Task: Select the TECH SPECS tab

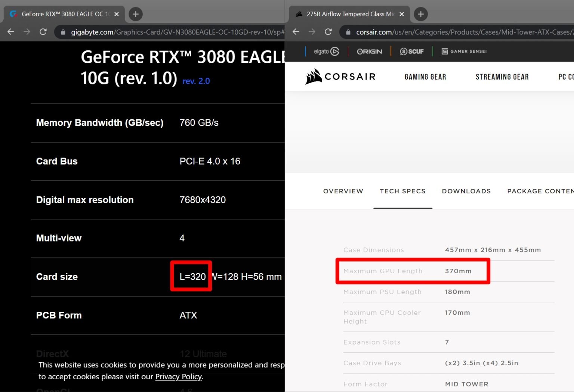Action: coord(402,191)
